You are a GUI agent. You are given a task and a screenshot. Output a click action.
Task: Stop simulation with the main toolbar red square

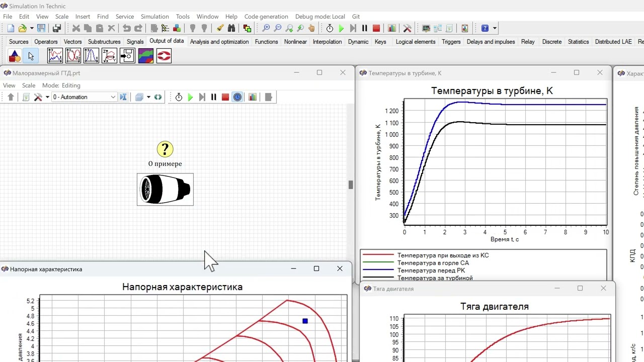point(376,28)
